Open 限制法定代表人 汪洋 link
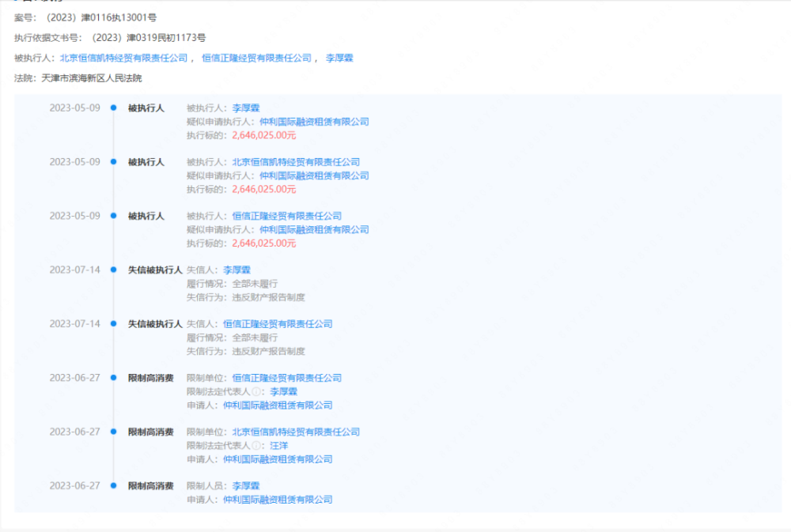This screenshot has height=532, width=791. coord(279,445)
